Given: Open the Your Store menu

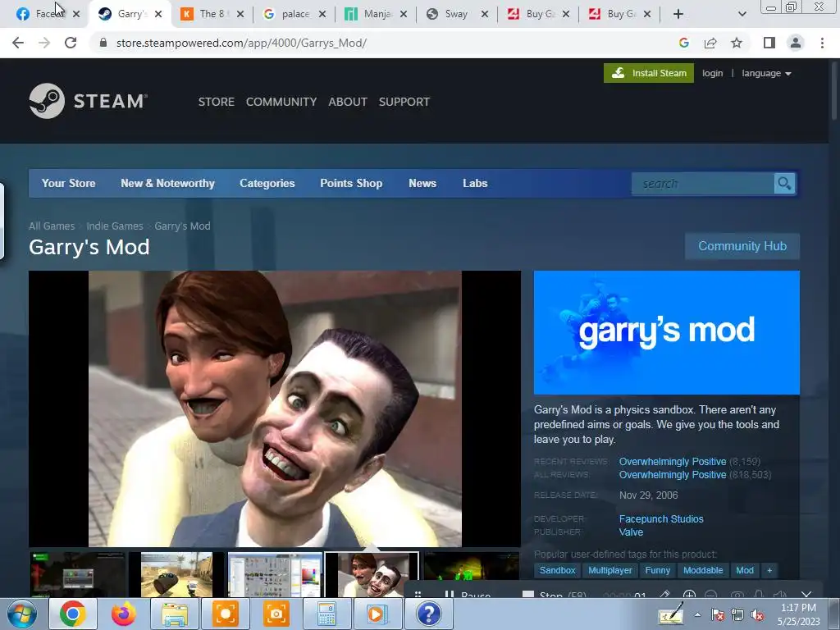Looking at the screenshot, I should point(69,183).
